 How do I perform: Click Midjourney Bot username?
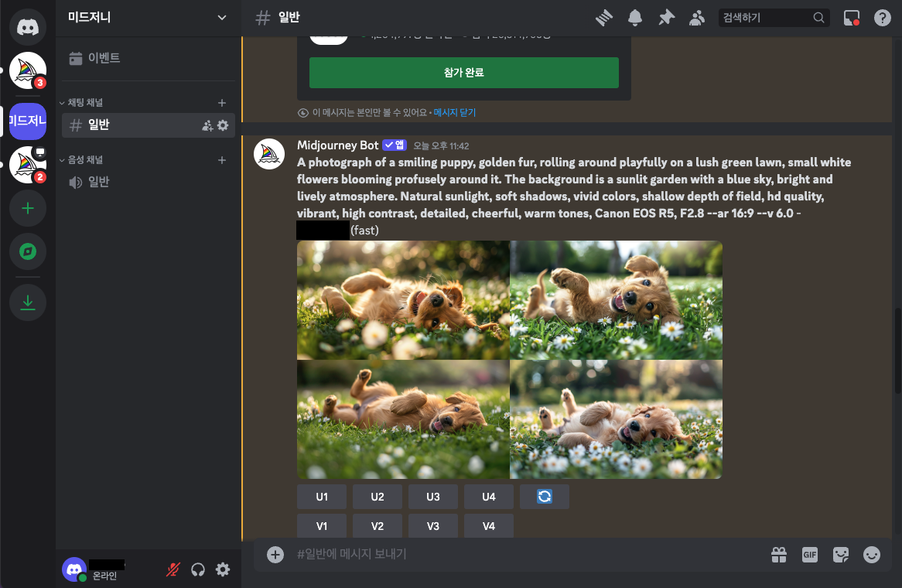(x=338, y=145)
